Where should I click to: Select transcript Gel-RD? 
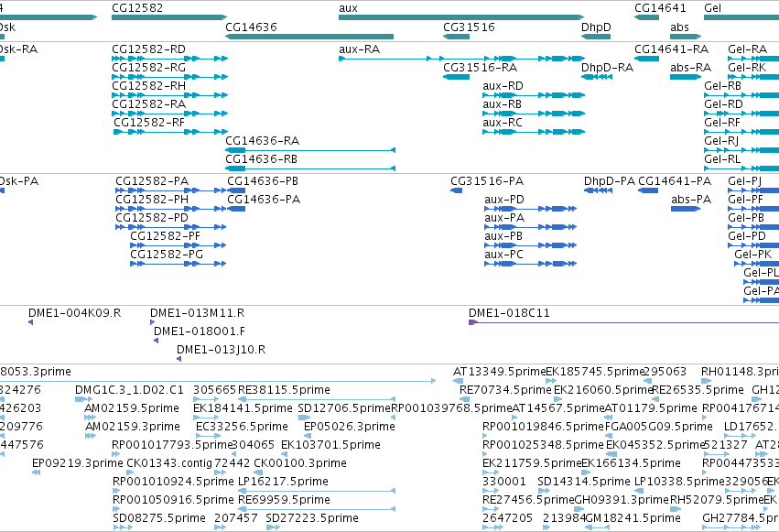[741, 114]
